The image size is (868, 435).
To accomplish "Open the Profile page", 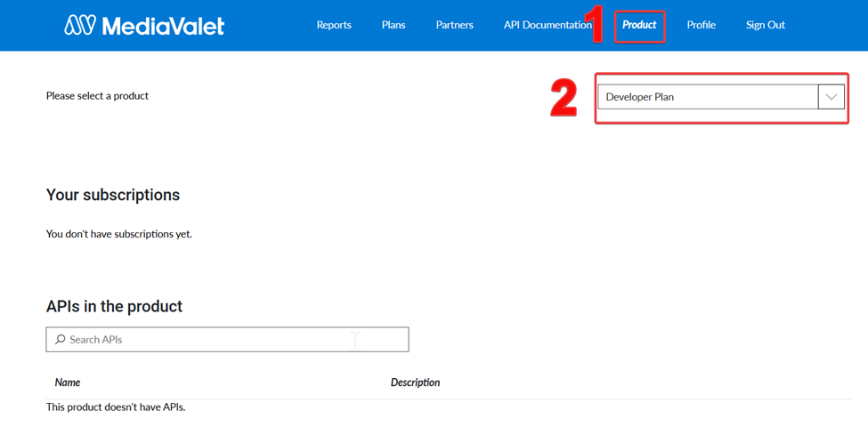I will point(702,25).
